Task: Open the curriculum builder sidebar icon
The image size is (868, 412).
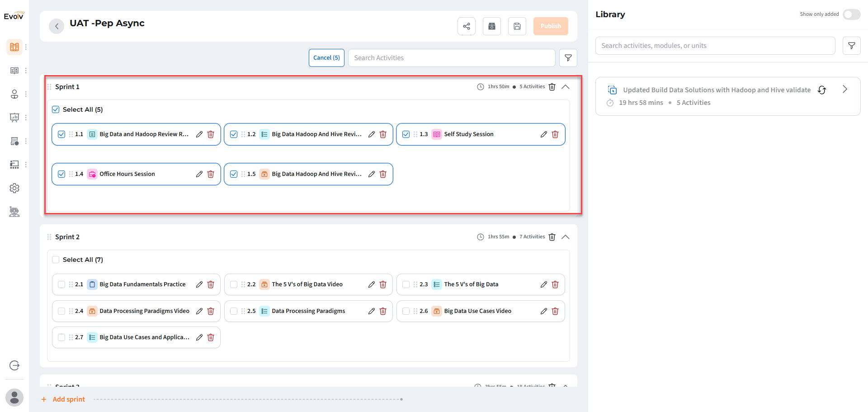Action: click(x=14, y=47)
